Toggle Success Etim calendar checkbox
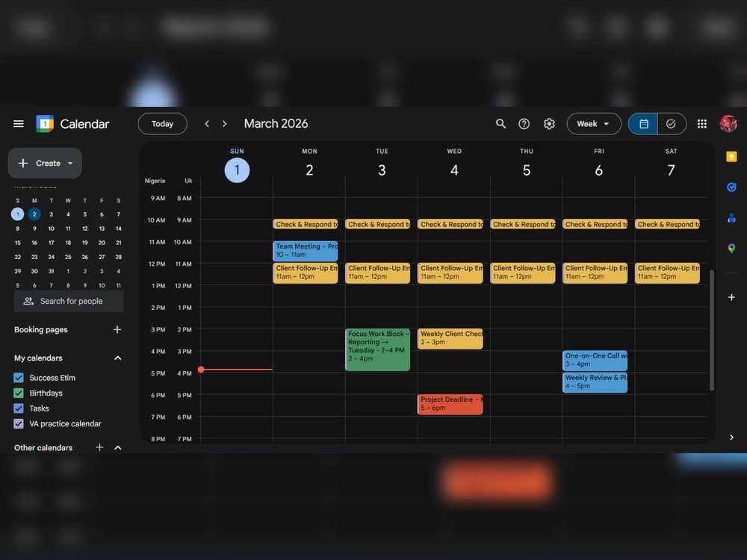The width and height of the screenshot is (747, 560). coord(19,378)
